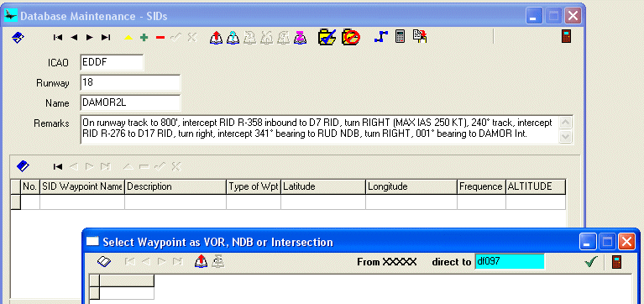Viewport: 644px width, 304px height.
Task: Click book icon with red arrow in main toolbar
Action: (216, 38)
